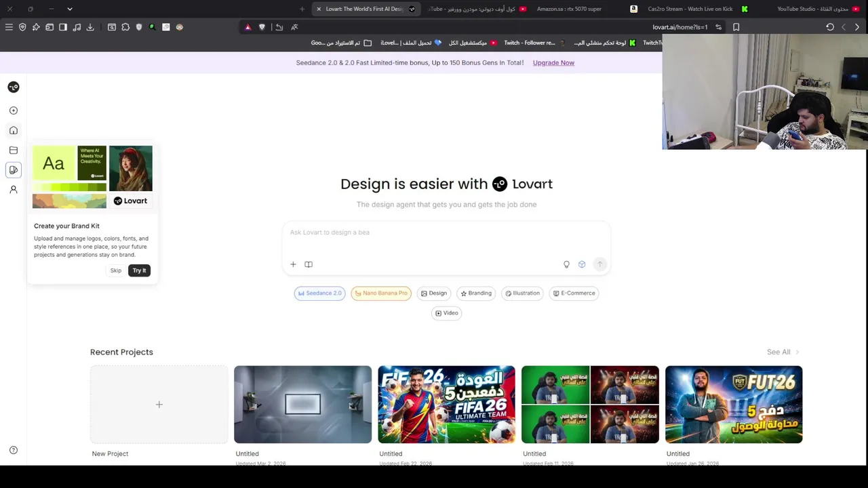Open the Brave wallet icon in toolbar
Viewport: 868px width, 488px height.
(x=50, y=27)
